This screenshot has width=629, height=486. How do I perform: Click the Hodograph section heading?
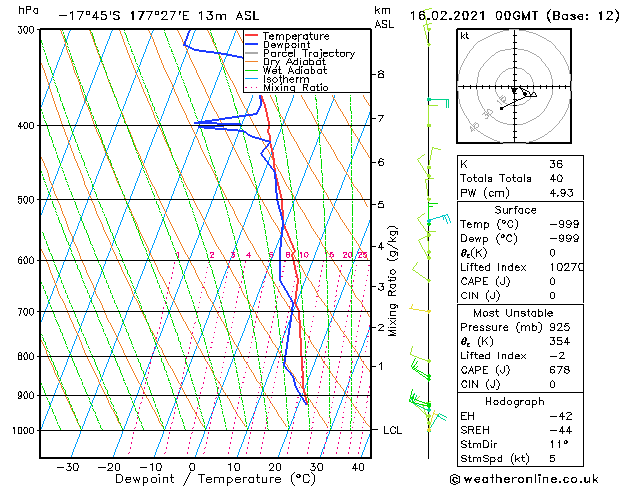click(x=515, y=402)
